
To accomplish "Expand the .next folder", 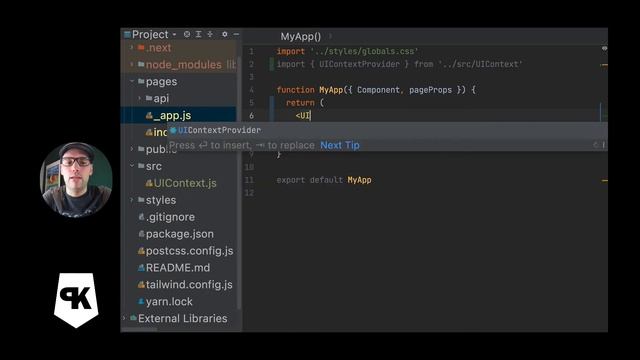I will 131,48.
